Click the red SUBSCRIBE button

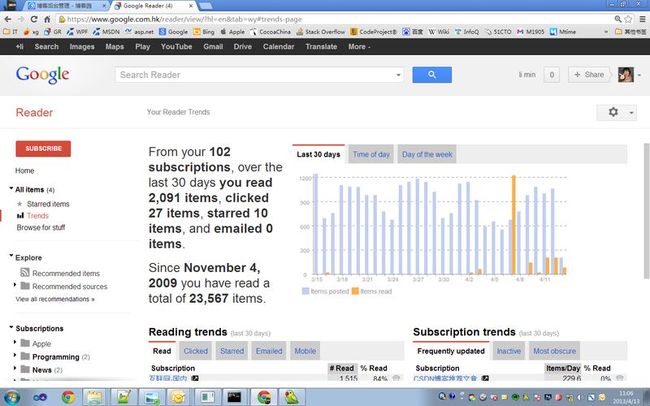pos(44,148)
